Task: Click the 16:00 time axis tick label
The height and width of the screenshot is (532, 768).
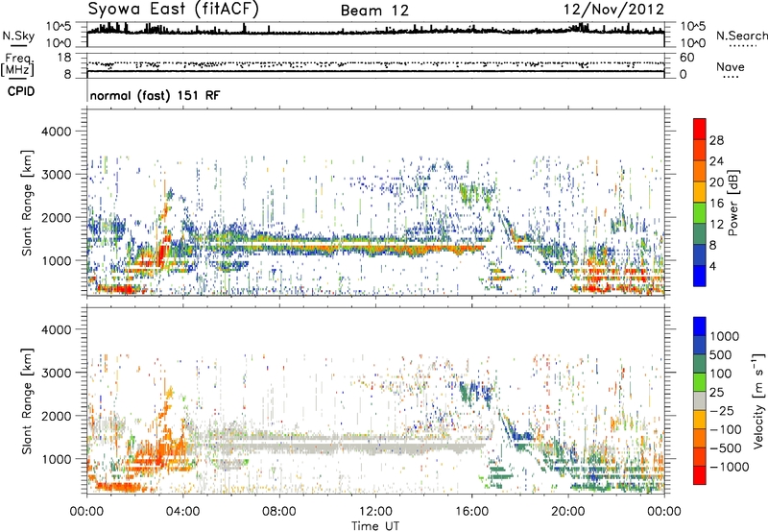Action: [471, 512]
